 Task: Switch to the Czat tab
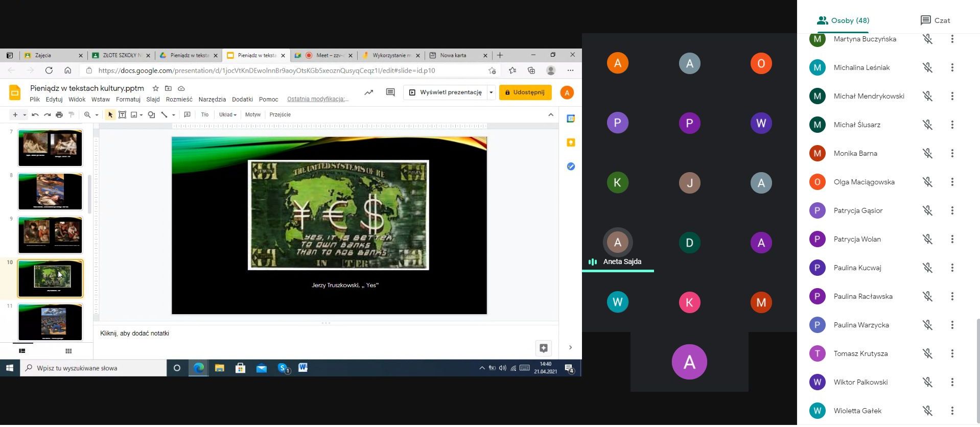coord(935,20)
